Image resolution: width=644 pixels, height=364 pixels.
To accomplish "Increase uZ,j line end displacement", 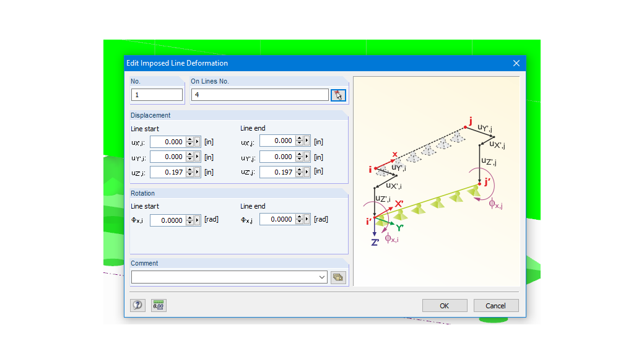I will click(300, 170).
